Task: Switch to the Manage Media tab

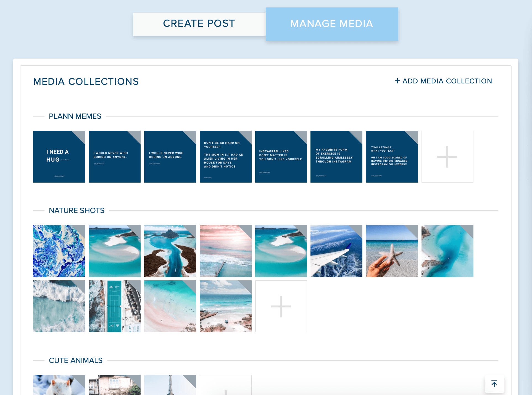Action: coord(331,24)
